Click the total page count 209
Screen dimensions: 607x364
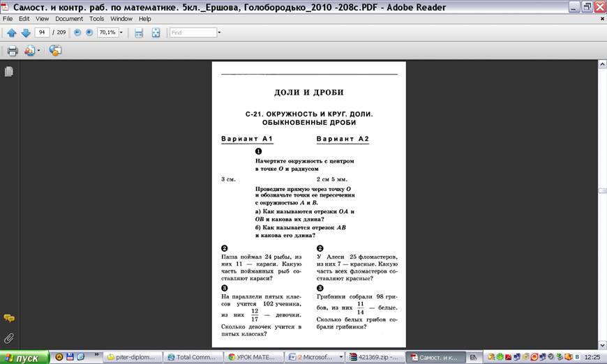[61, 33]
